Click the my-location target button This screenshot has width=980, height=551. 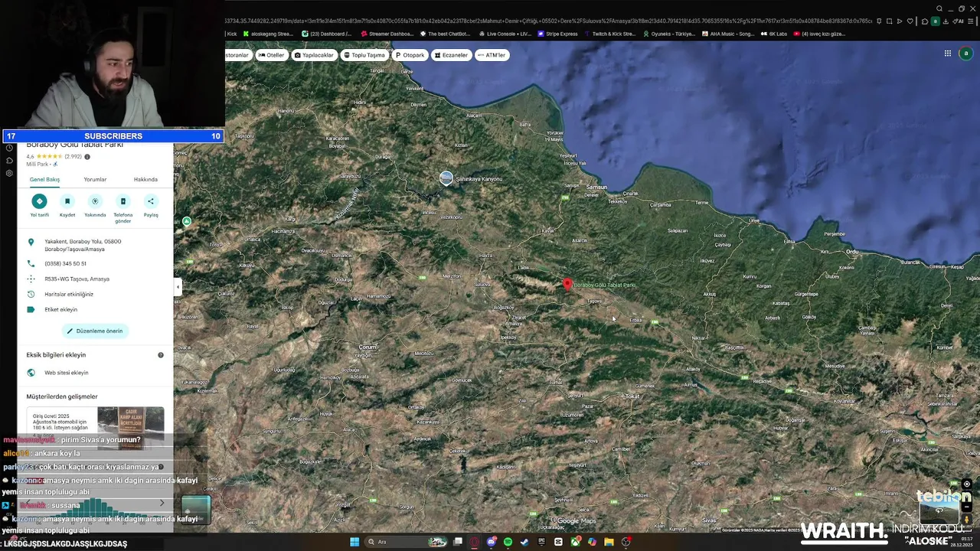pos(967,484)
